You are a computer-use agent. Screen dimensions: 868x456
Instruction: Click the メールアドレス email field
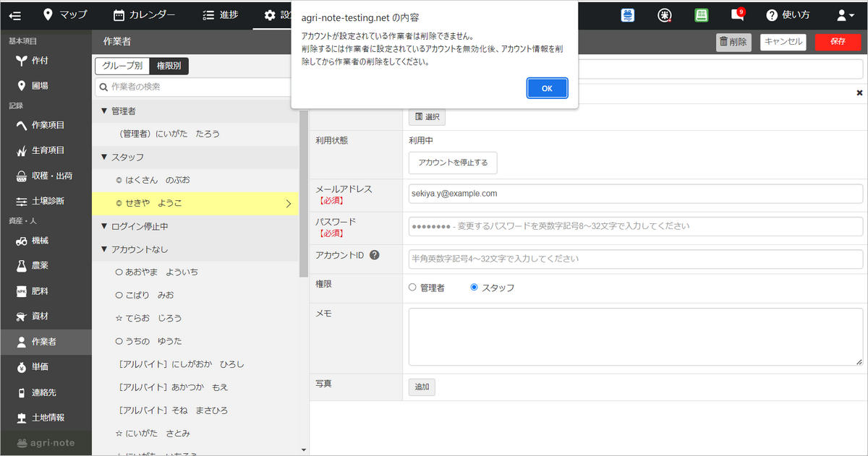(x=635, y=194)
